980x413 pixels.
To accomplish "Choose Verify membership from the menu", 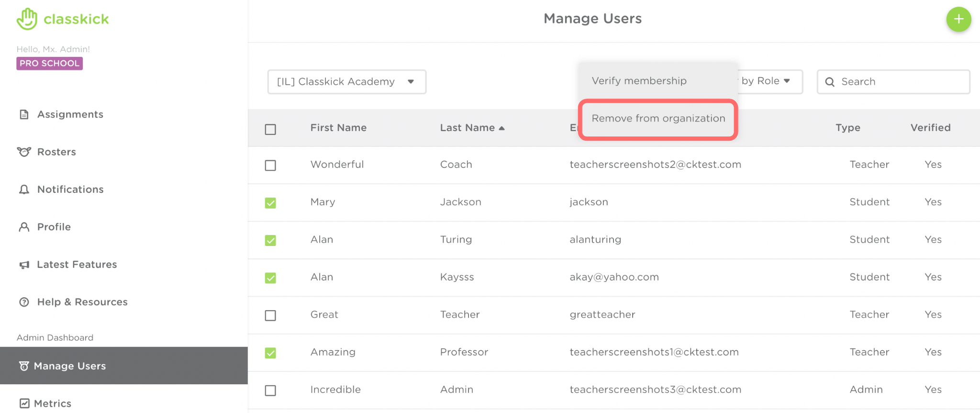I will (639, 81).
